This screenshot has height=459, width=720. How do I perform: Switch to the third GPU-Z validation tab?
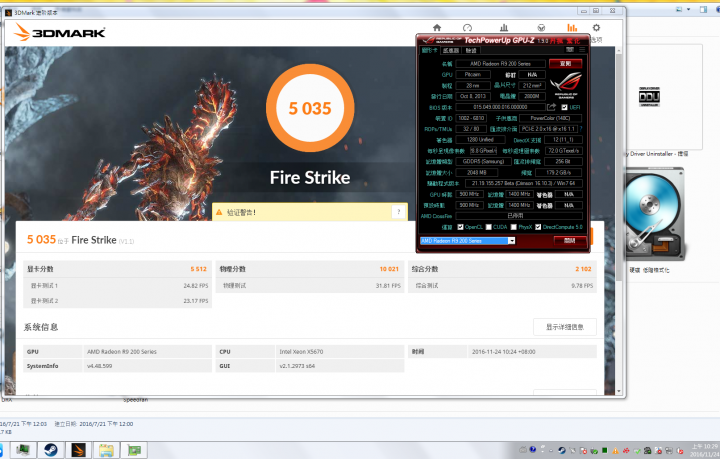471,50
